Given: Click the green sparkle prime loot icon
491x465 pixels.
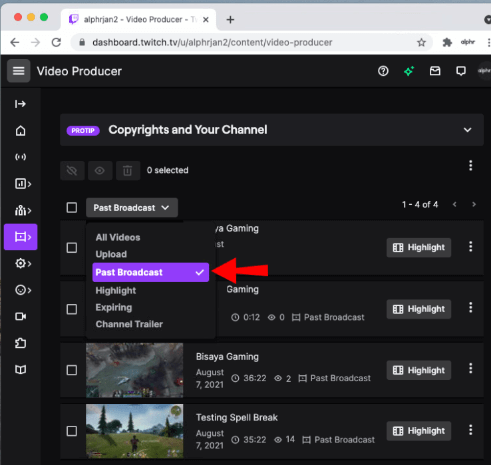Looking at the screenshot, I should [409, 71].
